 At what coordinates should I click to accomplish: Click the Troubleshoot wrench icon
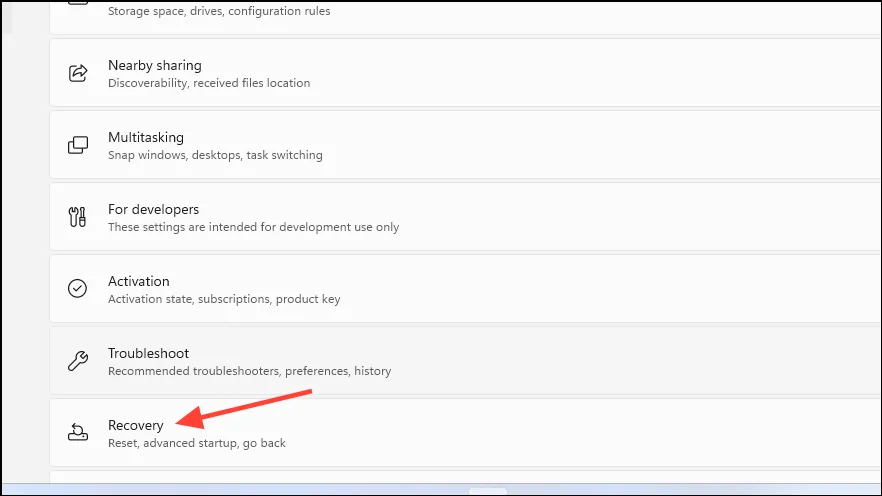tap(77, 361)
